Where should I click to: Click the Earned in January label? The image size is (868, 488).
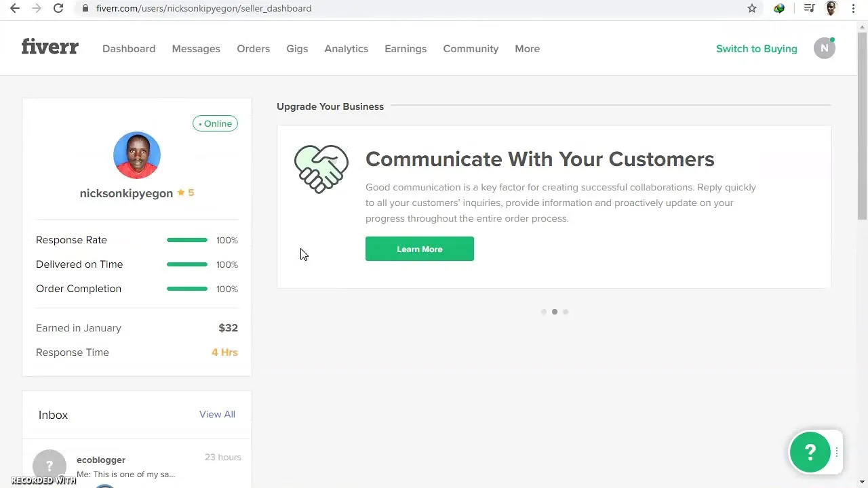[79, 328]
